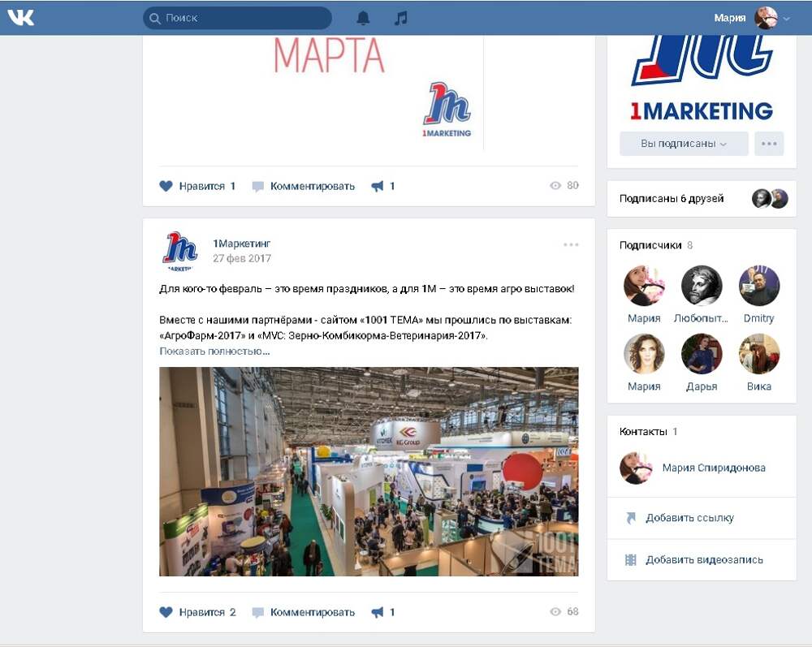812x647 pixels.
Task: Open the exhibition hall photo
Action: (369, 472)
